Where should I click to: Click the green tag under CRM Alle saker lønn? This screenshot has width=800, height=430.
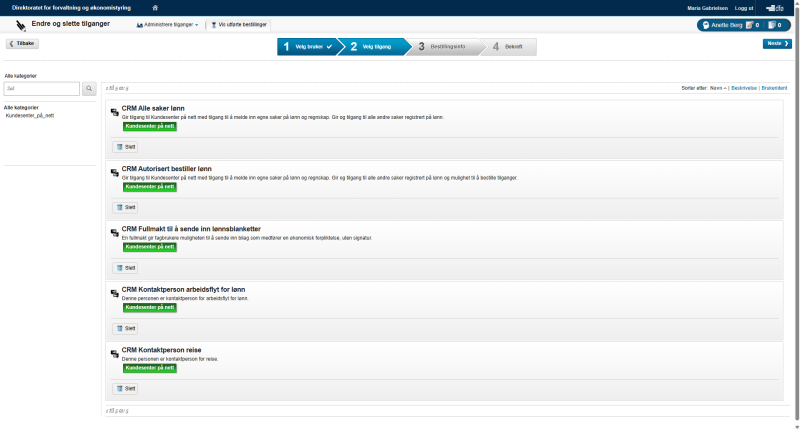pyautogui.click(x=150, y=127)
